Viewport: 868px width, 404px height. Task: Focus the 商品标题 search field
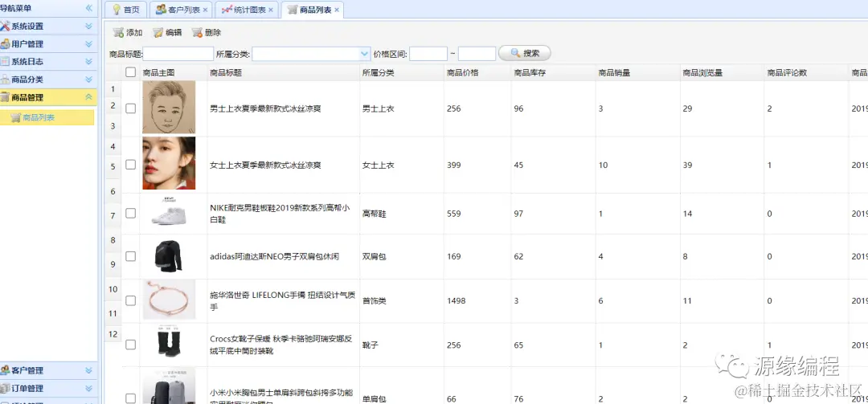[x=178, y=54]
